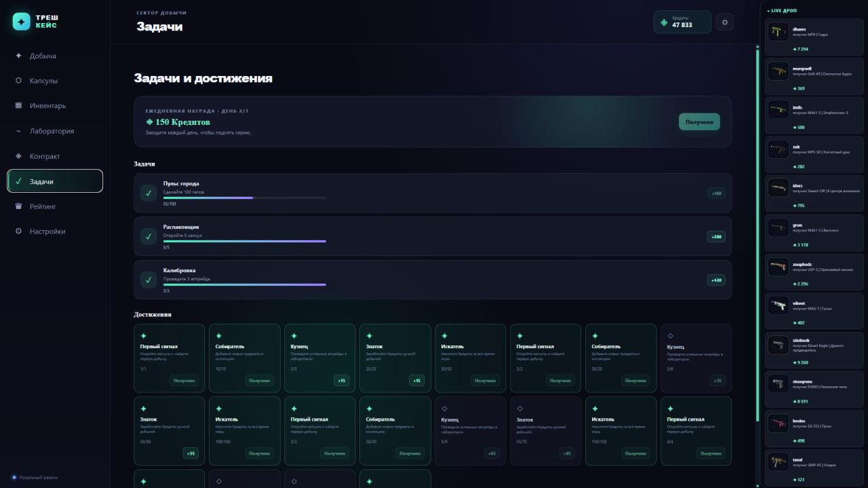Image resolution: width=868 pixels, height=488 pixels.
Task: Click the hollow diamond icon on Кузнец 5/6 card
Action: pos(671,336)
